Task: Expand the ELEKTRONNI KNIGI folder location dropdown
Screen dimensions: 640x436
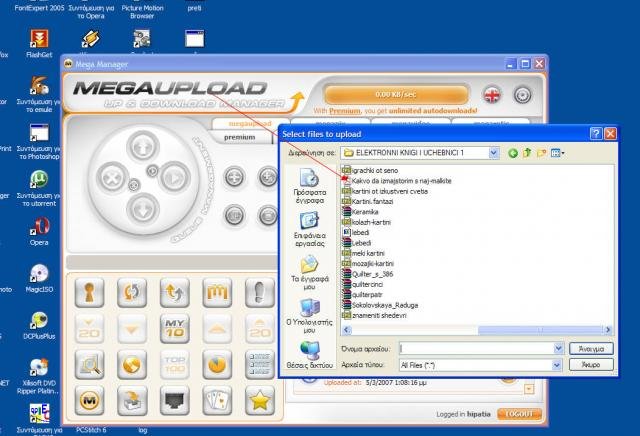Action: point(492,153)
